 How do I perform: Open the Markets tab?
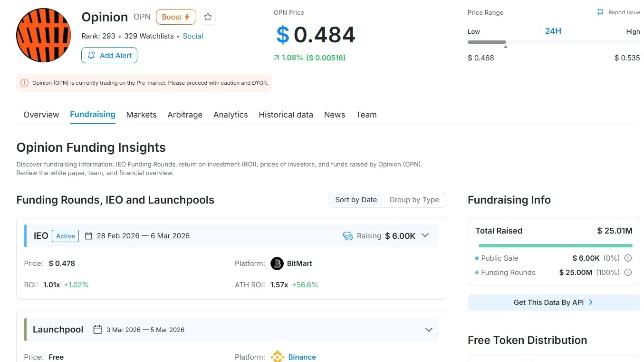141,115
